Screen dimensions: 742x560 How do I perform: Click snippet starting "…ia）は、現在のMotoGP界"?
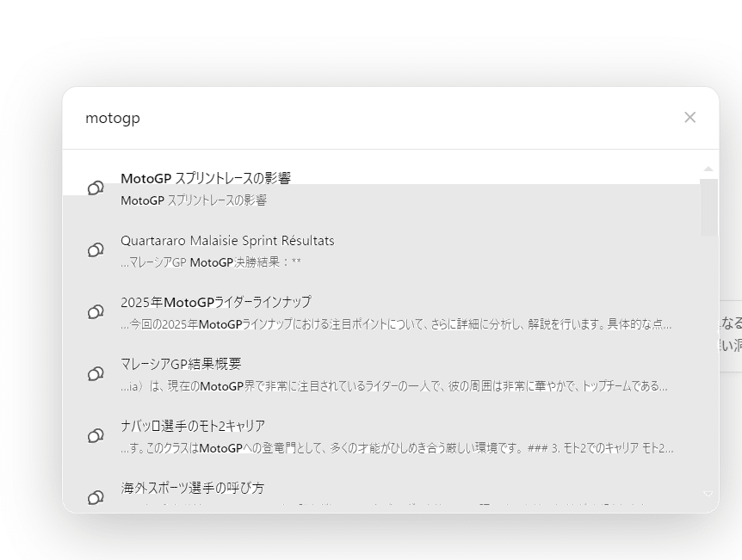coord(393,386)
